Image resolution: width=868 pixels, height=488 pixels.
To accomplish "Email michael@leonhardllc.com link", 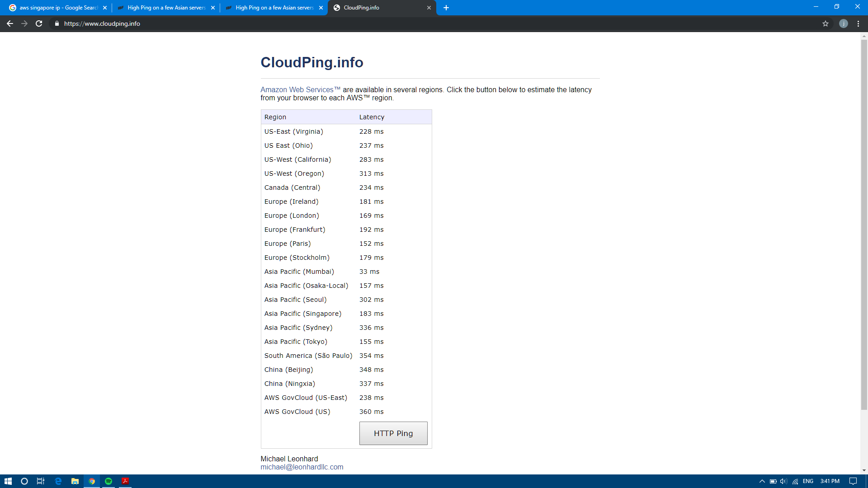I will click(x=302, y=467).
